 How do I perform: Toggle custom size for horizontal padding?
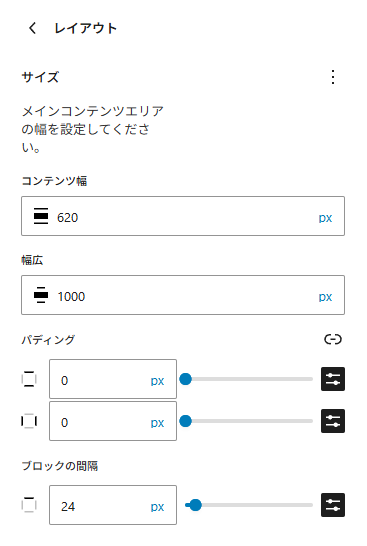coord(333,421)
